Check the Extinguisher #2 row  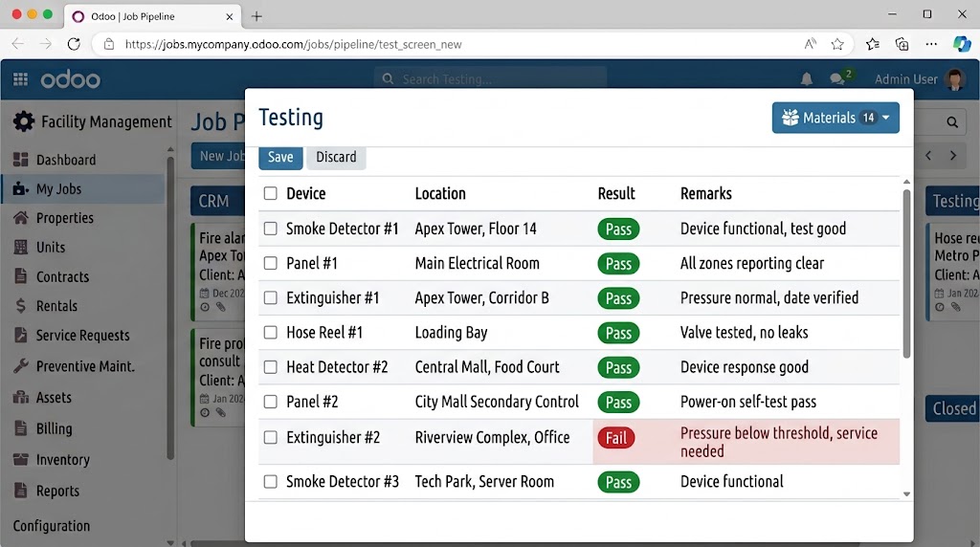point(270,438)
